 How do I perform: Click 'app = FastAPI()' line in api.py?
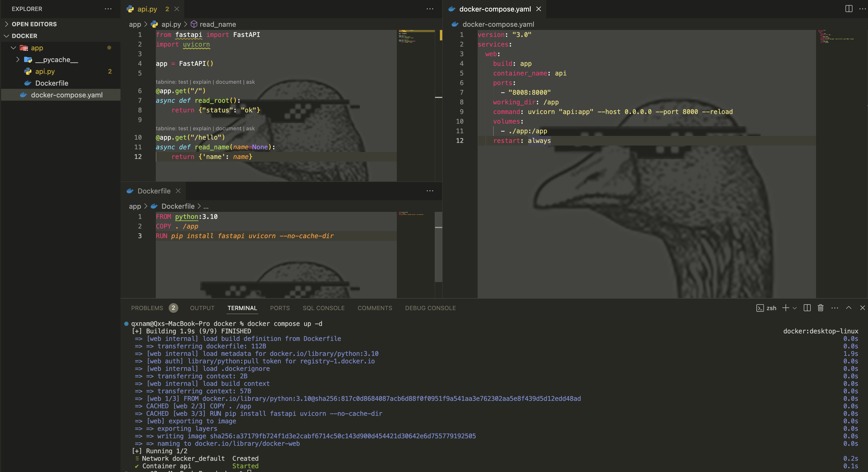184,64
